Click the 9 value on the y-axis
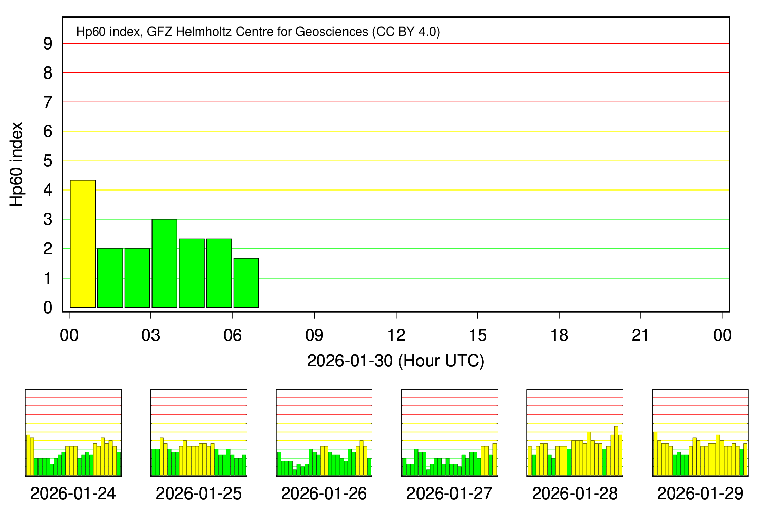Image resolution: width=760 pixels, height=532 pixels. point(46,44)
